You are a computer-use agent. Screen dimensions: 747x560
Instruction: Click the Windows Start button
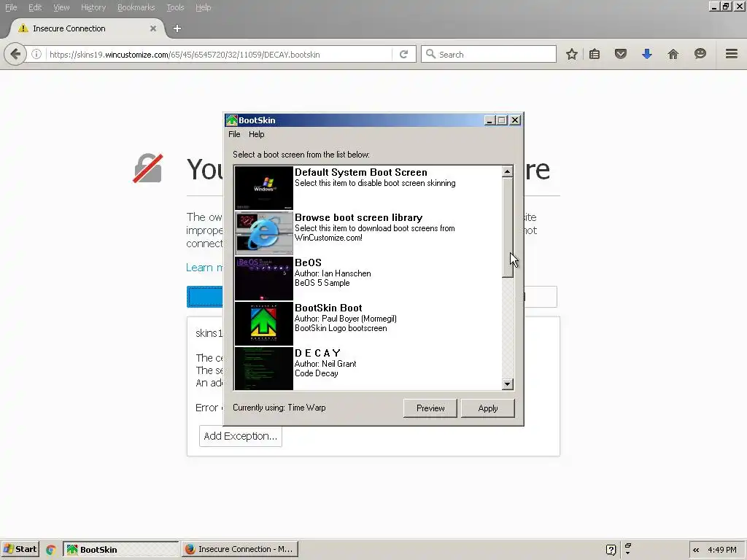click(x=20, y=550)
